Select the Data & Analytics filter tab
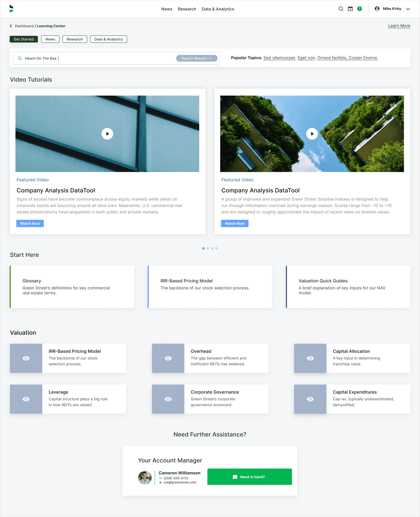Viewport: 420px width, 517px height. click(108, 39)
